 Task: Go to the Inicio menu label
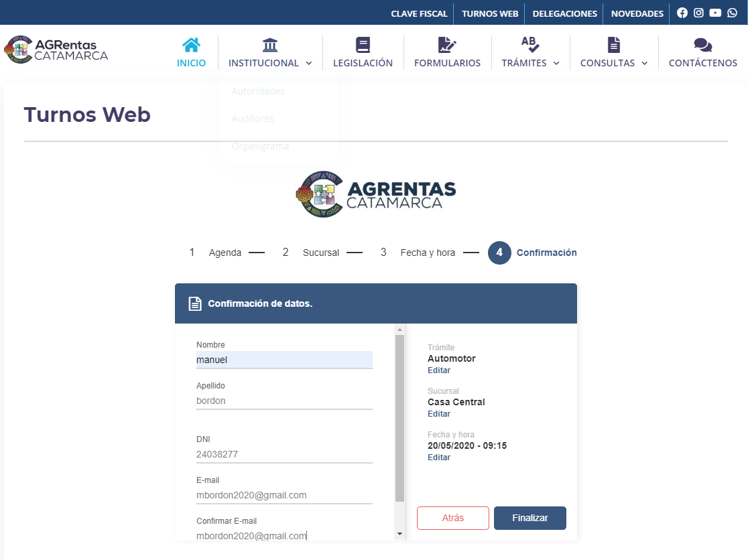tap(191, 63)
